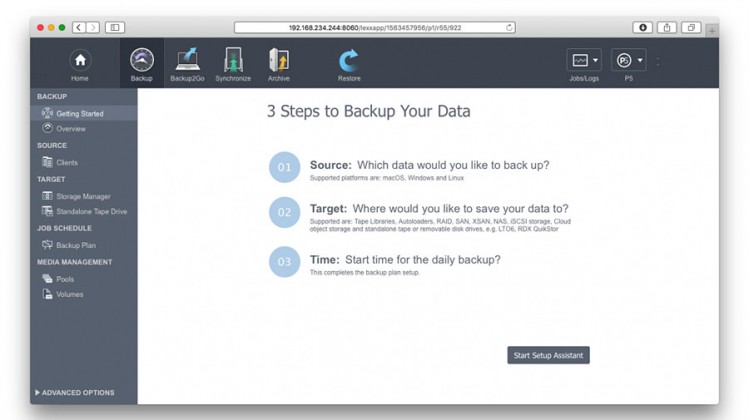
Task: Open the Archive module
Action: pyautogui.click(x=278, y=65)
